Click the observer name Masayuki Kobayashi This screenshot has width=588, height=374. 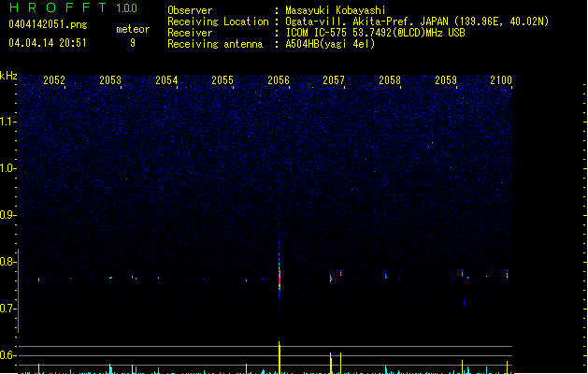[336, 10]
